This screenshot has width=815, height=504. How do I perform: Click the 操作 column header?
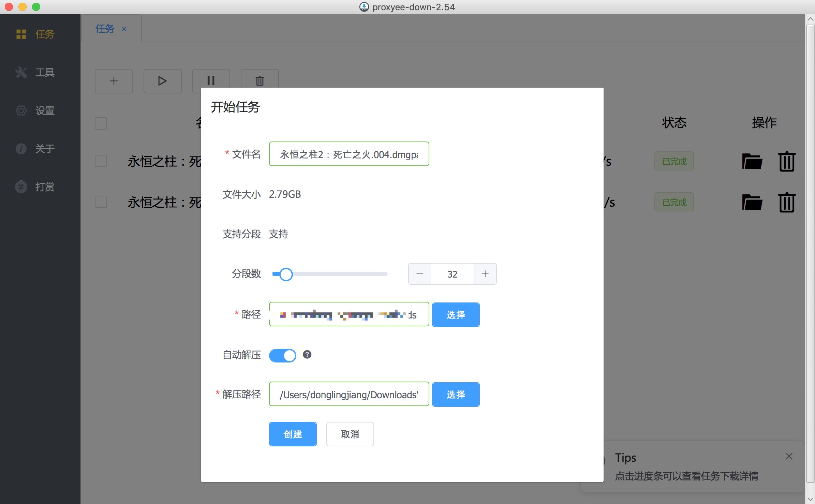pos(764,123)
